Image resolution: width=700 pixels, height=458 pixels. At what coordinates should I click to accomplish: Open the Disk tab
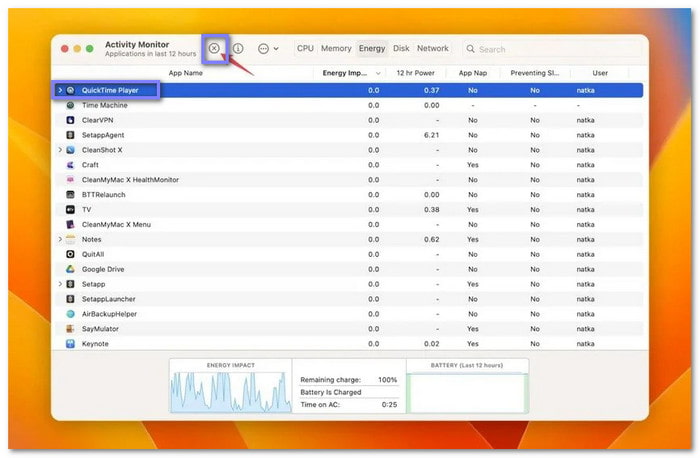click(401, 48)
